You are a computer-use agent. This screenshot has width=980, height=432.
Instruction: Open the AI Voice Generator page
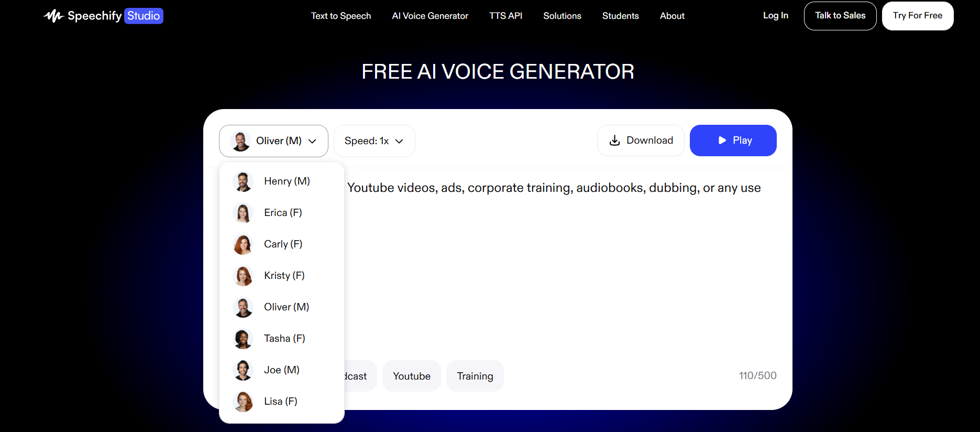[x=430, y=16]
